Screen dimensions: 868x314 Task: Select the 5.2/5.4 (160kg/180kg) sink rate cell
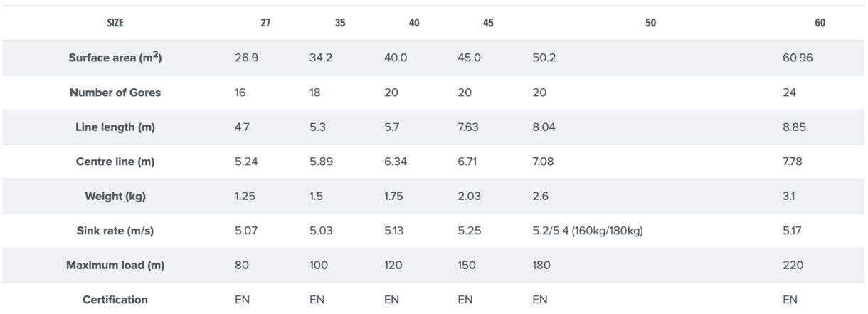click(x=583, y=231)
